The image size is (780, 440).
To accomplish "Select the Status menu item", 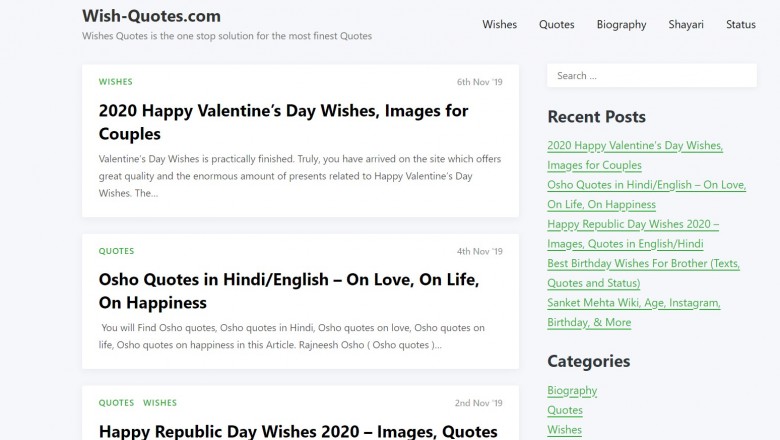I will click(x=740, y=24).
